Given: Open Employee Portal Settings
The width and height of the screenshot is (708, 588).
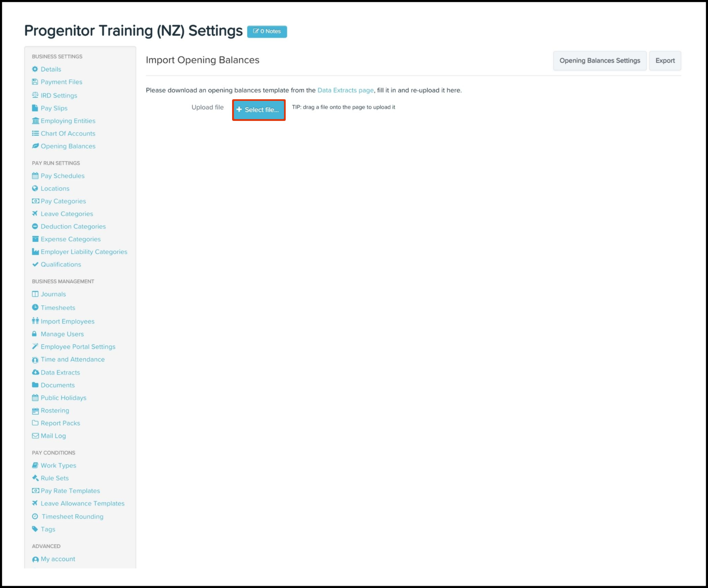Looking at the screenshot, I should click(78, 347).
